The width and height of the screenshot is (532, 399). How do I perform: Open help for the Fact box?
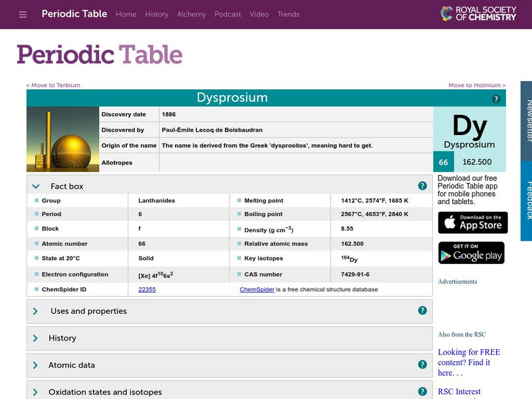(422, 185)
